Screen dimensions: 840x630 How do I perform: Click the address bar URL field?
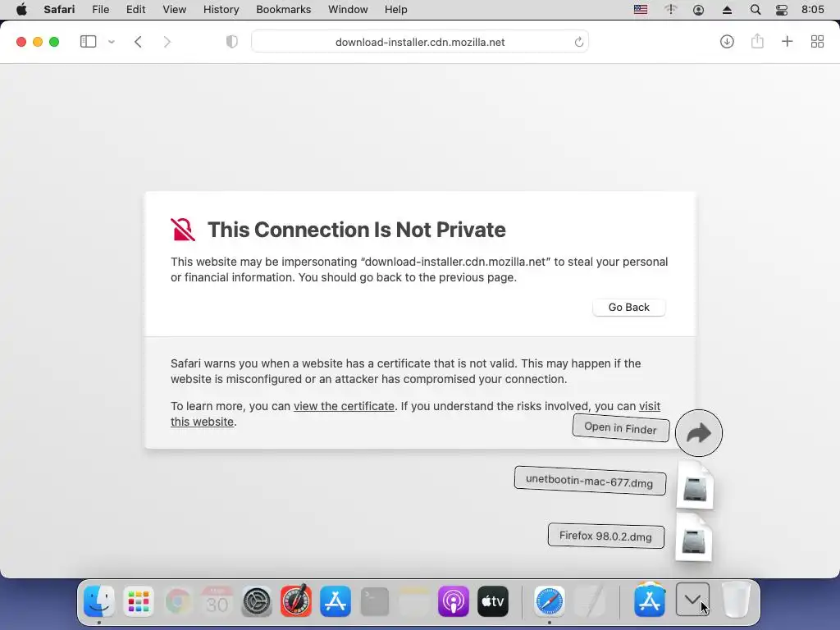pyautogui.click(x=420, y=42)
